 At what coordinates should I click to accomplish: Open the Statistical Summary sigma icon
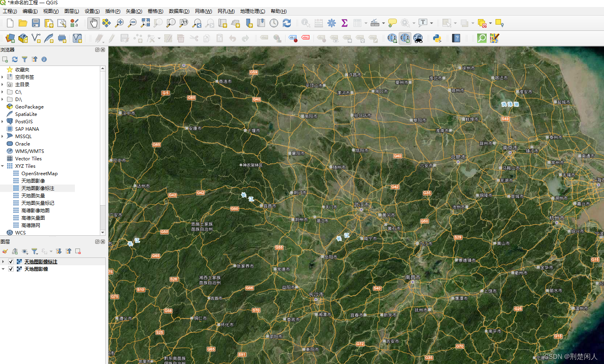coord(345,23)
